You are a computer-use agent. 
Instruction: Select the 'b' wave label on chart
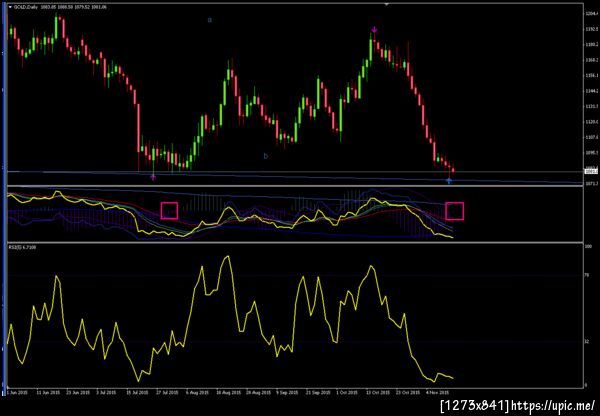click(266, 156)
